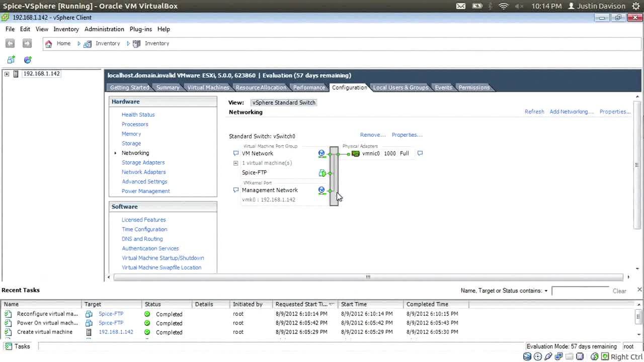Open the Administration menu
Image resolution: width=644 pixels, height=362 pixels.
pos(104,29)
